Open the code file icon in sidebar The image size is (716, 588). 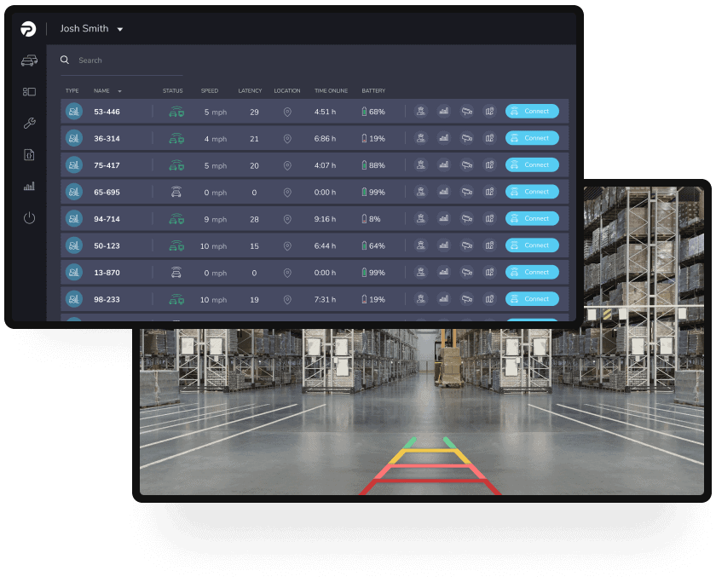[29, 155]
